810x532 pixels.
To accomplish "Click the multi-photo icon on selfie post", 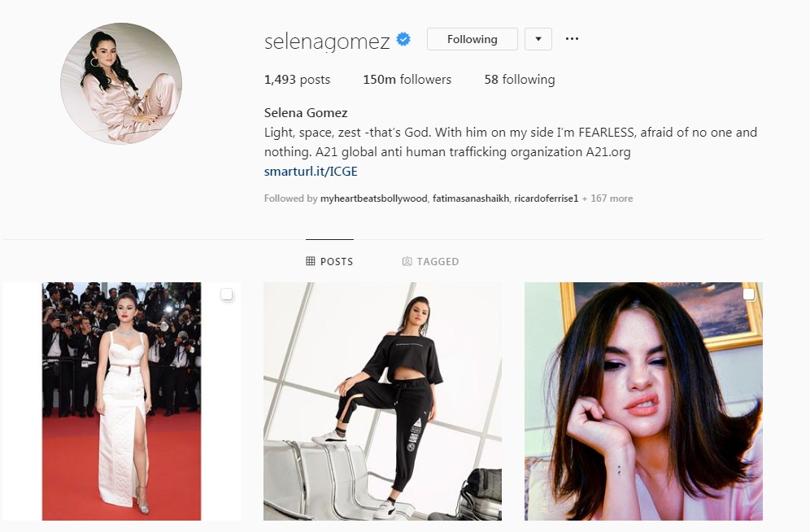I will tap(748, 294).
